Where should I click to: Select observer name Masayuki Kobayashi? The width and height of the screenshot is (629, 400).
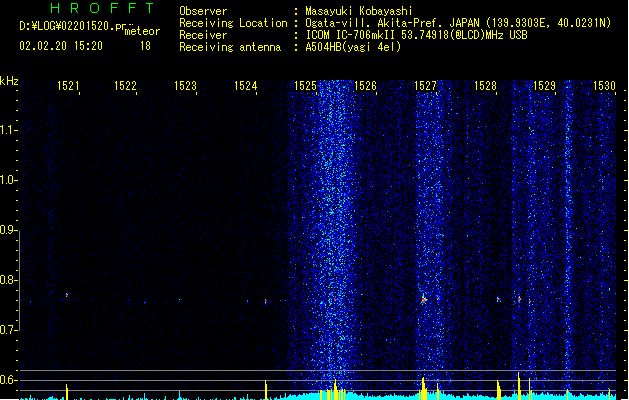click(359, 11)
